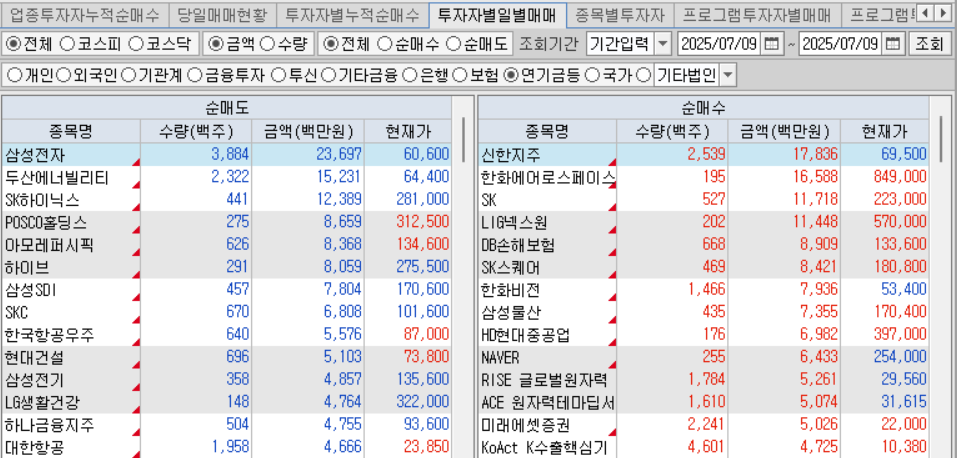
Task: Select the 코스닥 radio button
Action: pos(136,44)
